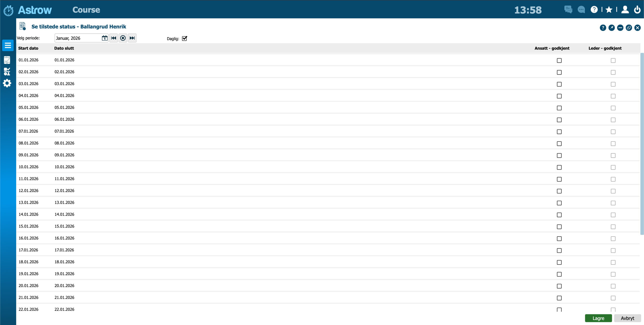644x325 pixels.
Task: Click the Januar, 2026 period field
Action: [77, 38]
